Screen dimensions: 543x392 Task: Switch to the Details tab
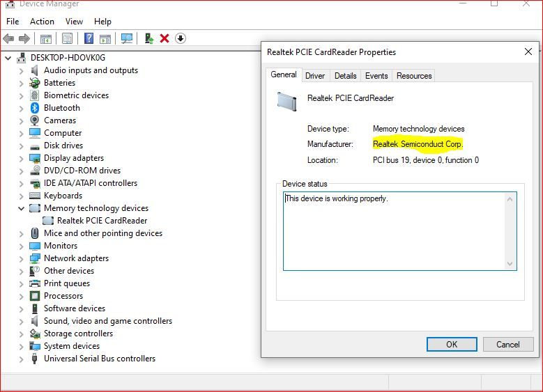tap(345, 76)
